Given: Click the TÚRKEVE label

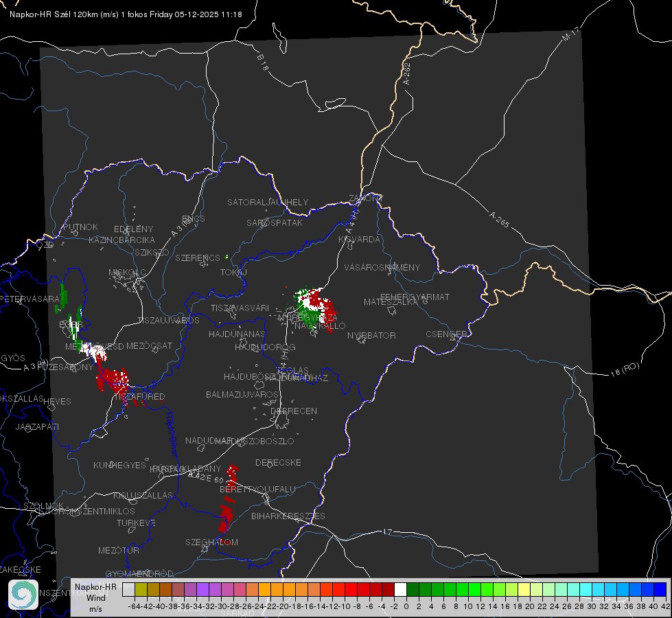Looking at the screenshot, I should click(x=137, y=523).
